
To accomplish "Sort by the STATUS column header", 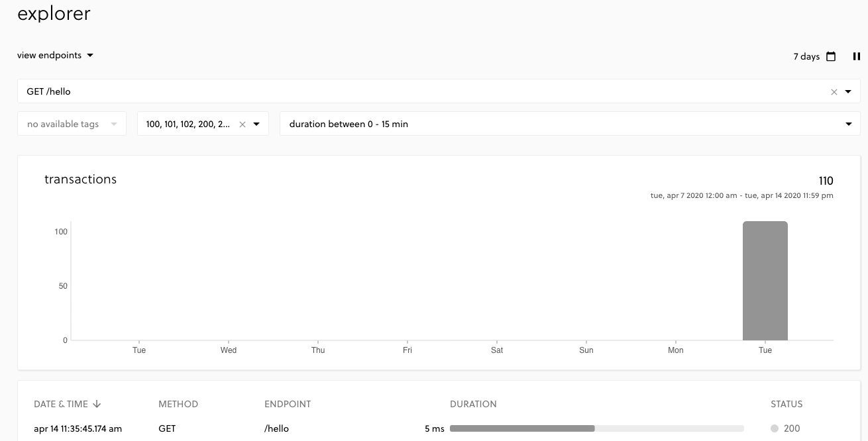I will pos(787,404).
